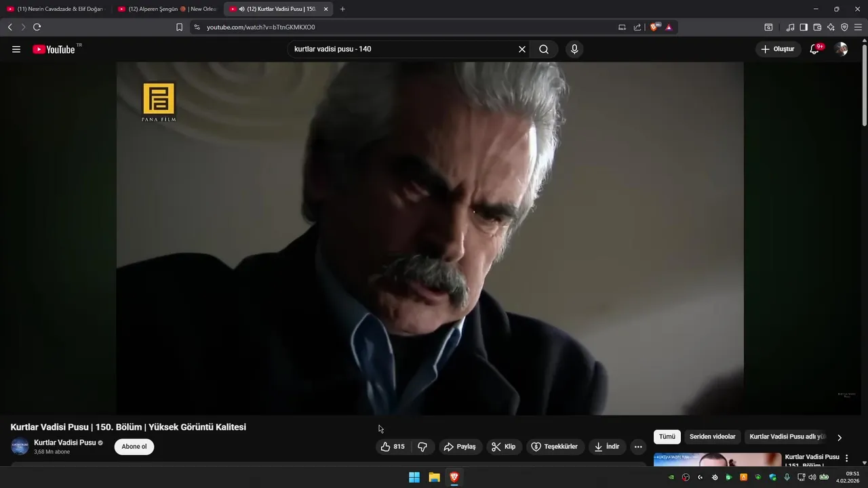
Task: Open the Leo AI sparkle icon
Action: pos(831,27)
